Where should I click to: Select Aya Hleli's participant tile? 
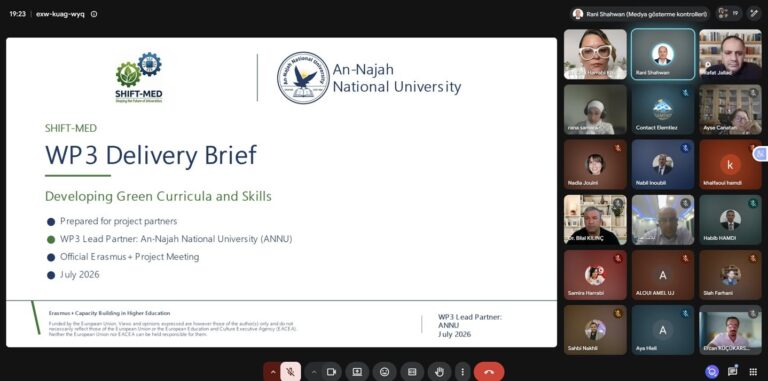(x=663, y=330)
